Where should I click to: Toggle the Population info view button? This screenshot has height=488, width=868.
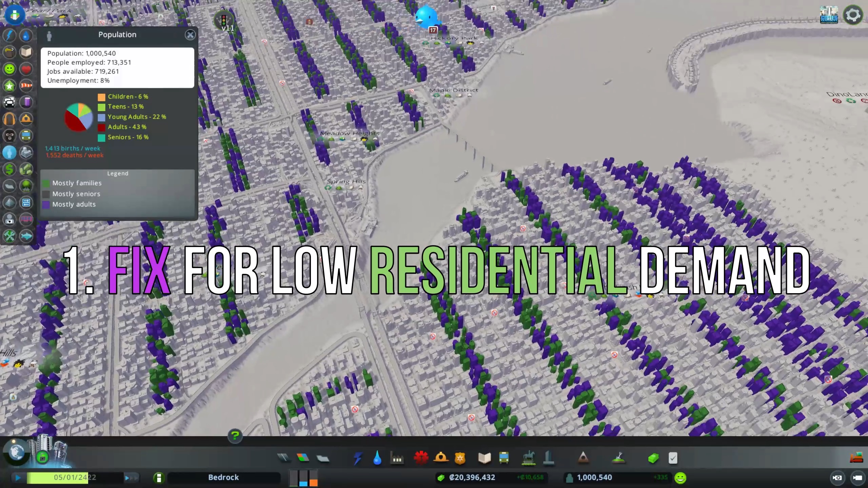coord(9,152)
